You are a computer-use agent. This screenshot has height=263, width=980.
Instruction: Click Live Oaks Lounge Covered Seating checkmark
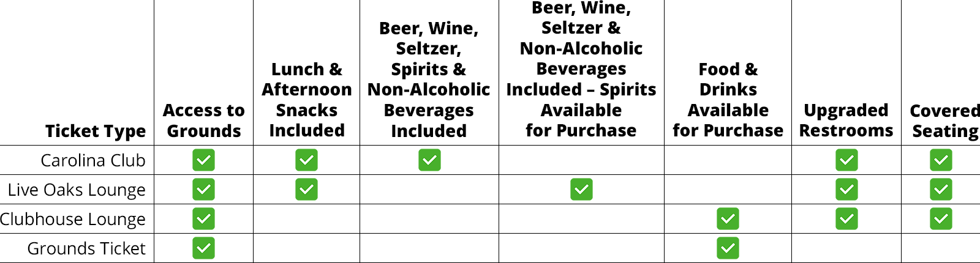coord(941,190)
